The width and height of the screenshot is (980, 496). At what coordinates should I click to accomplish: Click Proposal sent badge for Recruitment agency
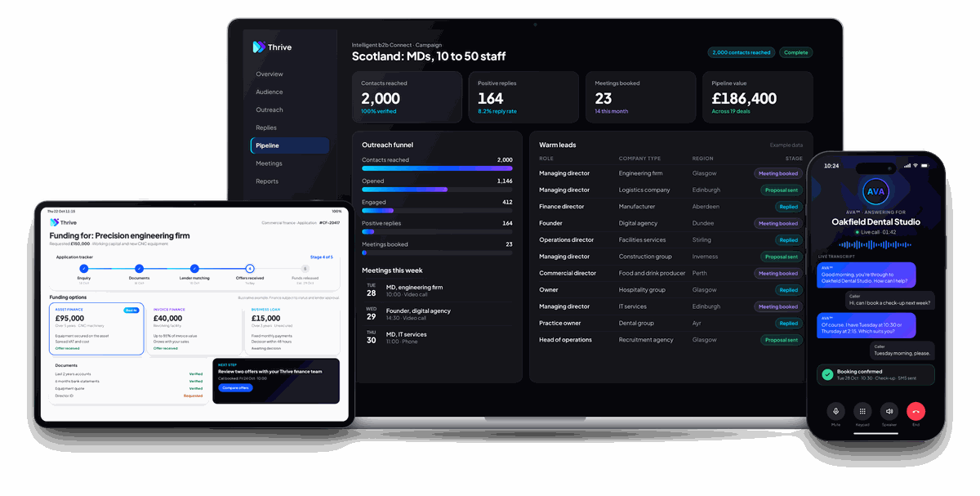tap(782, 340)
